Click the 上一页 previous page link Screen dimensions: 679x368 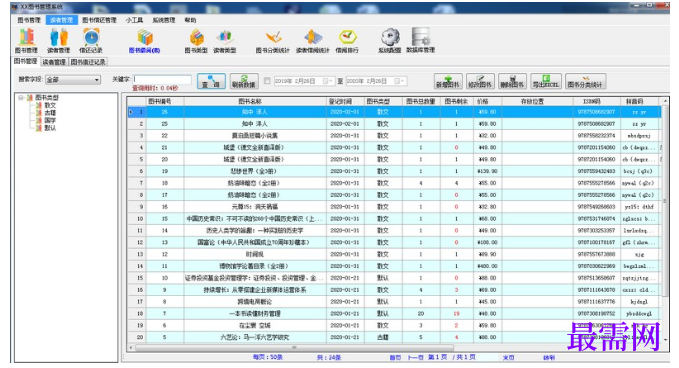[x=415, y=358]
